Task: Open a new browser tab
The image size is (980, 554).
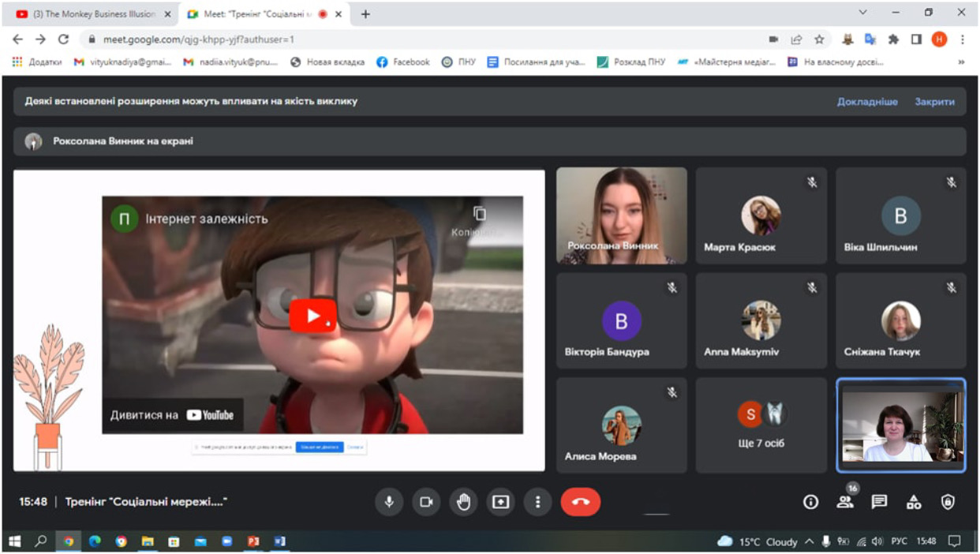Action: (365, 14)
